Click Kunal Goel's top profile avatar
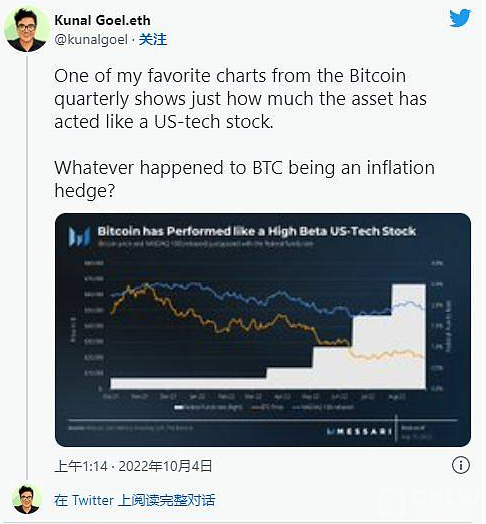 click(x=27, y=30)
